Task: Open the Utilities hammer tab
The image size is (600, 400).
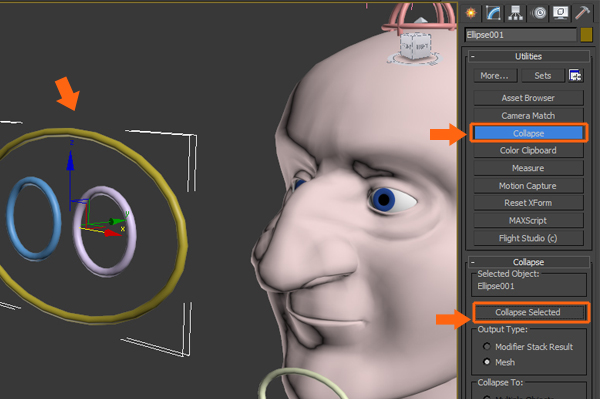Action: coord(583,13)
